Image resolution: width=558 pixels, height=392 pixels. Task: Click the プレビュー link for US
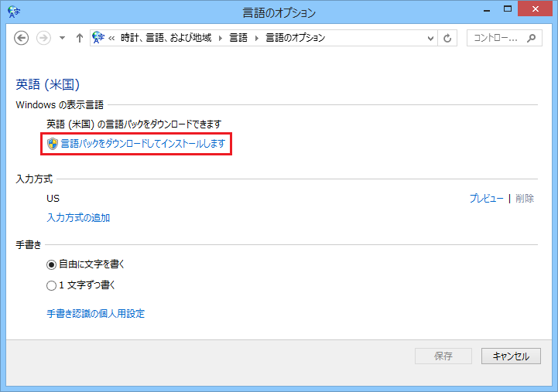486,199
